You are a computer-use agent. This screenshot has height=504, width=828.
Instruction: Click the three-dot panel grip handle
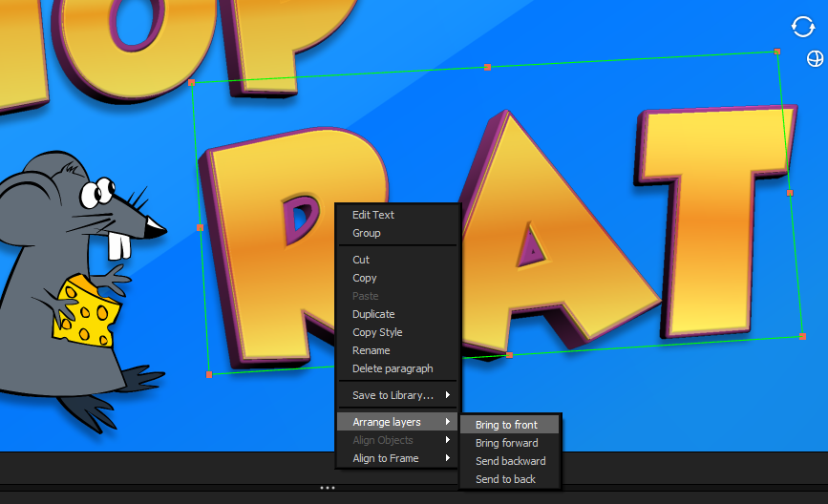(328, 487)
